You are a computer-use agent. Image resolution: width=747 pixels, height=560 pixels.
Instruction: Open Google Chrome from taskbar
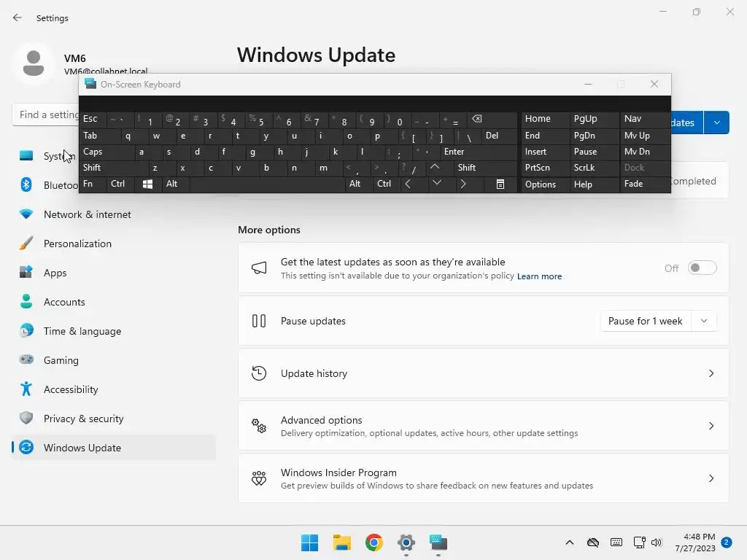click(374, 542)
